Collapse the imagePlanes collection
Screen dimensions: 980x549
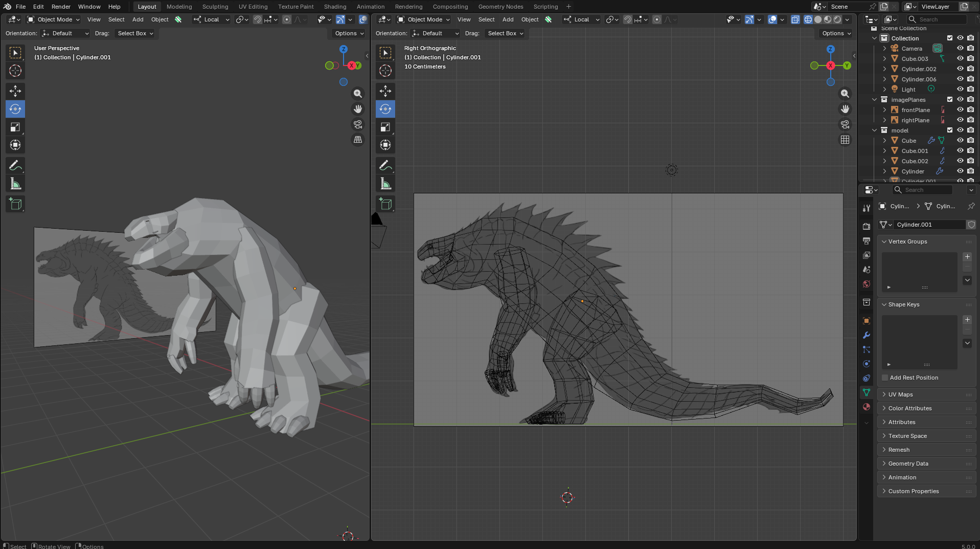875,99
